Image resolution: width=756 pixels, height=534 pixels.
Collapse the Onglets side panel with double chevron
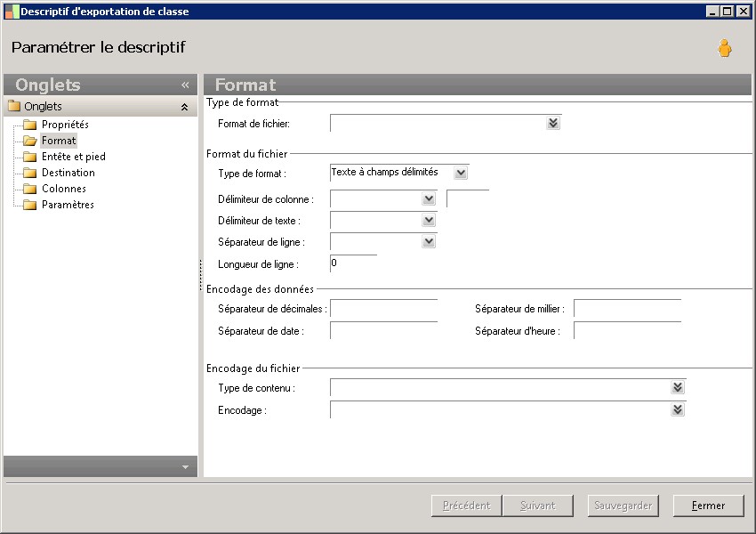coord(185,85)
